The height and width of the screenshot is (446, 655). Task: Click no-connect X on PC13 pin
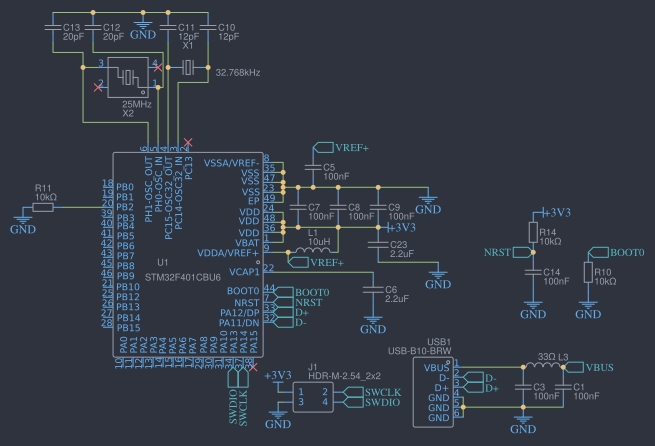pos(188,142)
